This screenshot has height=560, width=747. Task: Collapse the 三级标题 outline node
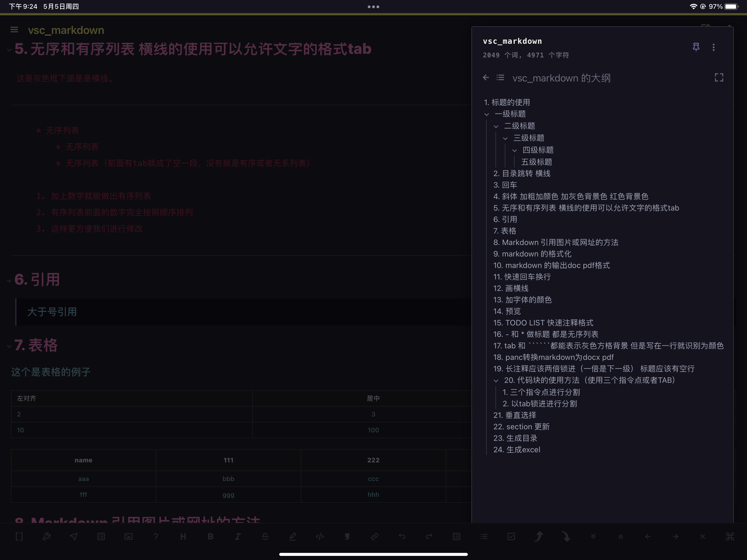tap(505, 138)
